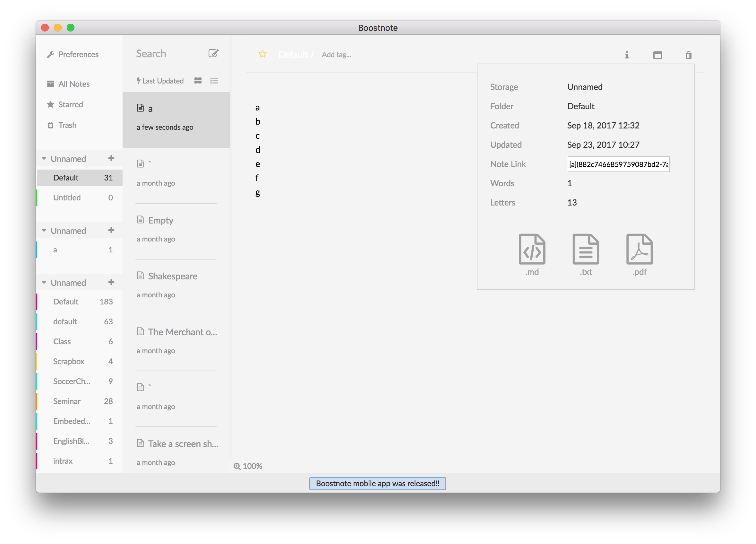This screenshot has height=544, width=756.
Task: Open Preferences
Action: click(78, 54)
